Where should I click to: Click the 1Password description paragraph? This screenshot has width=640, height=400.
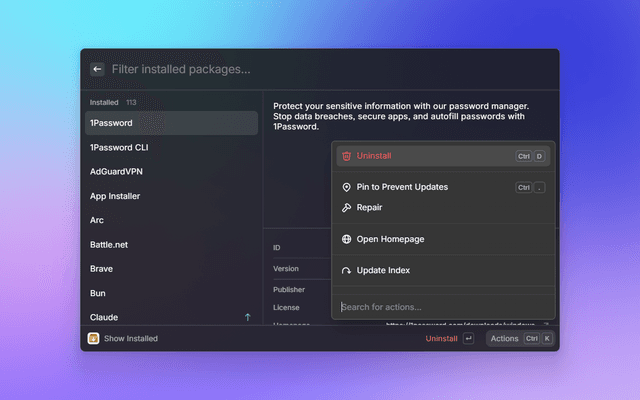pos(401,116)
